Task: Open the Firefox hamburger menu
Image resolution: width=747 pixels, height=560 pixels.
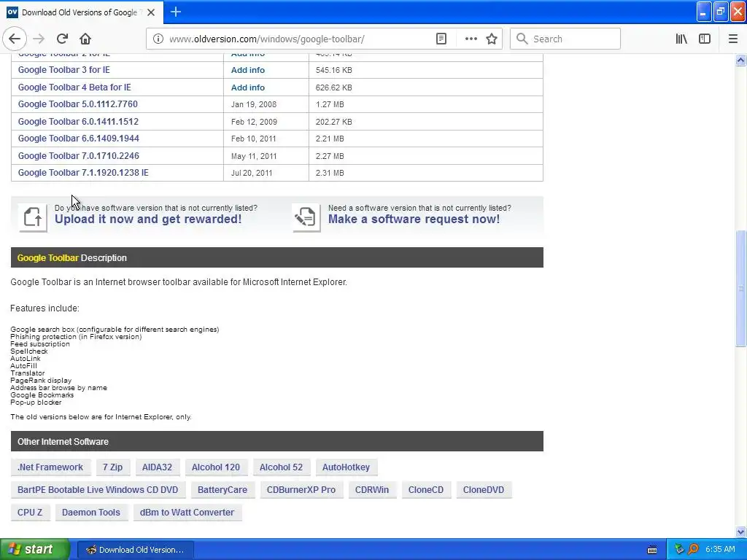Action: pyautogui.click(x=733, y=39)
